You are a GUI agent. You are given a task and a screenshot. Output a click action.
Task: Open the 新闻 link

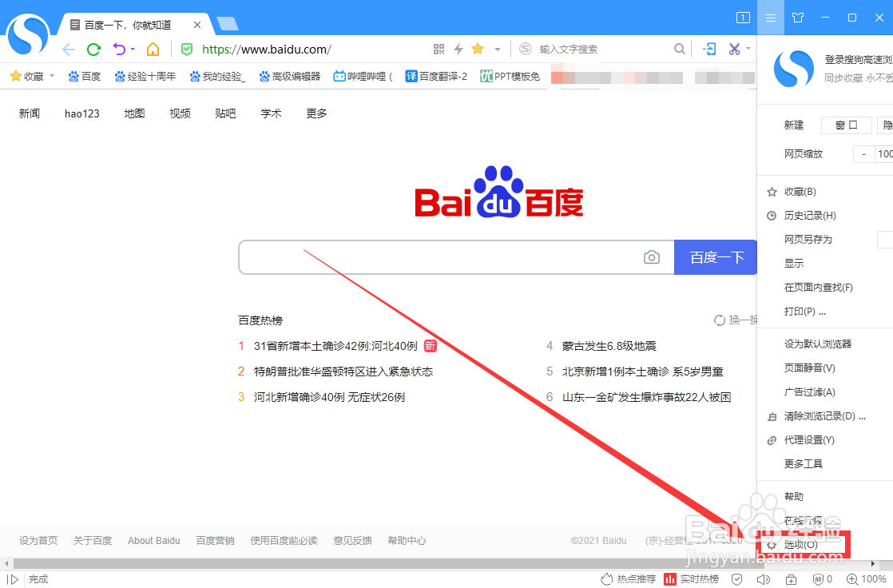29,113
